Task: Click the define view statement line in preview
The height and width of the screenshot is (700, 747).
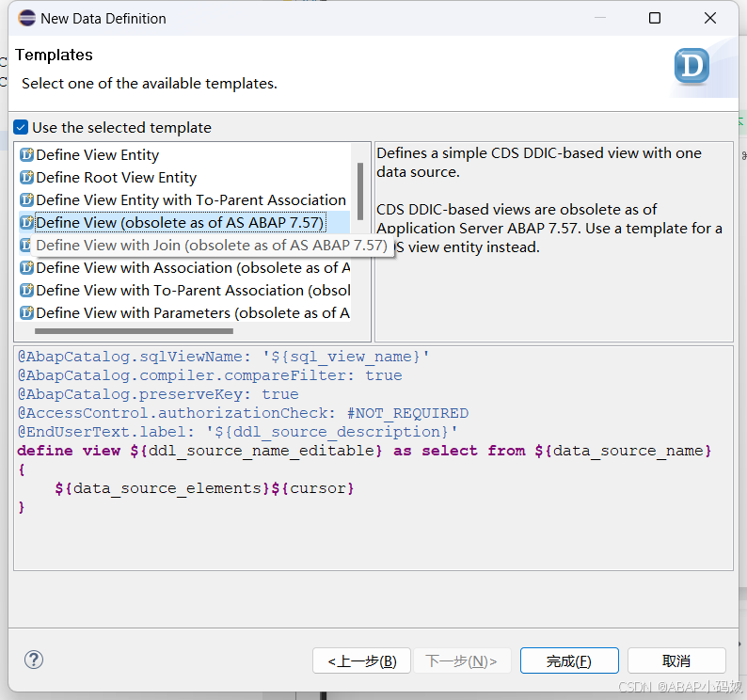Action: 364,451
